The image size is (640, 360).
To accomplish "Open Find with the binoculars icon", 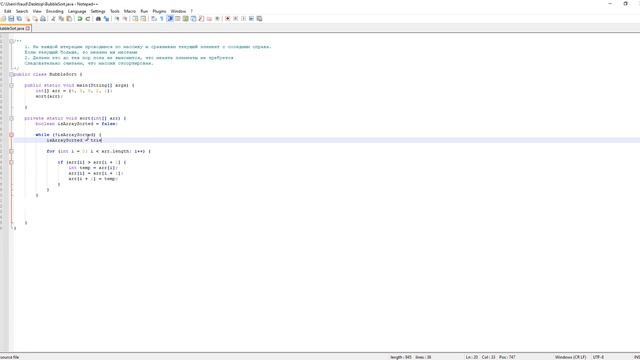I will pos(98,19).
